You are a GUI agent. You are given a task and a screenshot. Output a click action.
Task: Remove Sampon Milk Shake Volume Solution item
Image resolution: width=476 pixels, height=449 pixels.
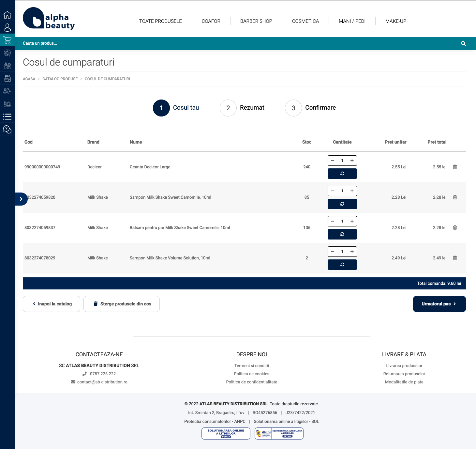(455, 258)
